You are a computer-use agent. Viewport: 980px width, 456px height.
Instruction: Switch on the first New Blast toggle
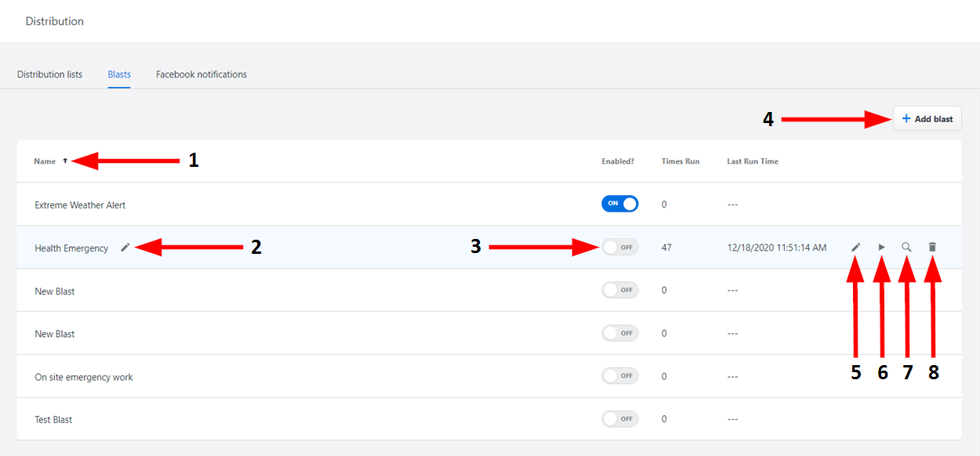click(619, 290)
